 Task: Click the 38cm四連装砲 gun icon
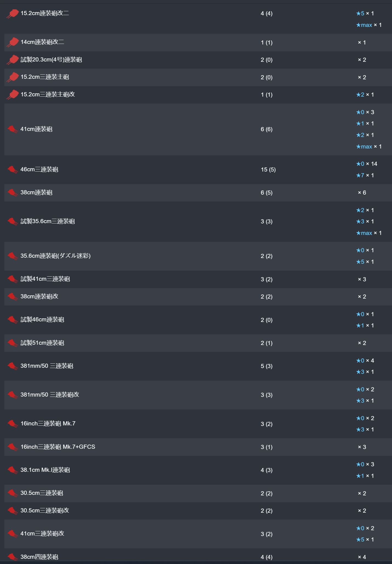(x=13, y=557)
